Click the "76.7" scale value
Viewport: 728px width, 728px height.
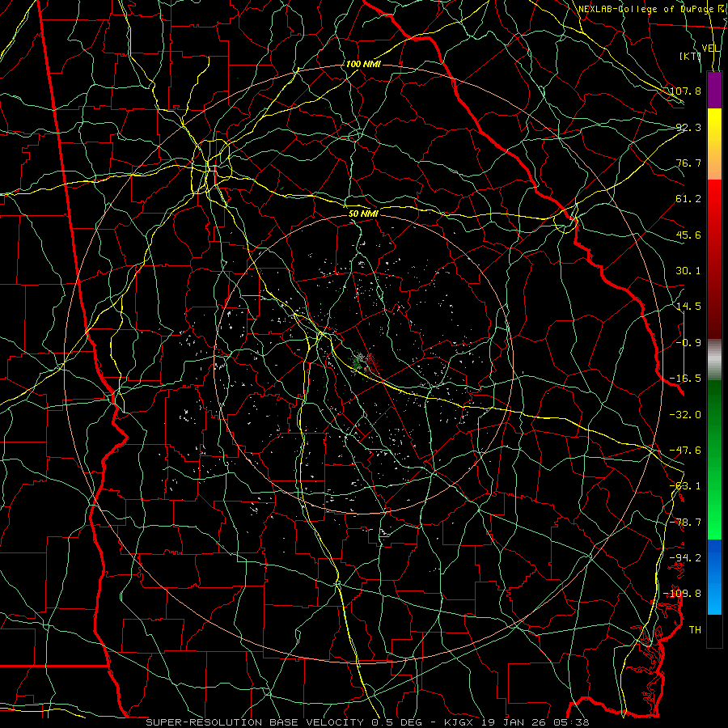(688, 163)
